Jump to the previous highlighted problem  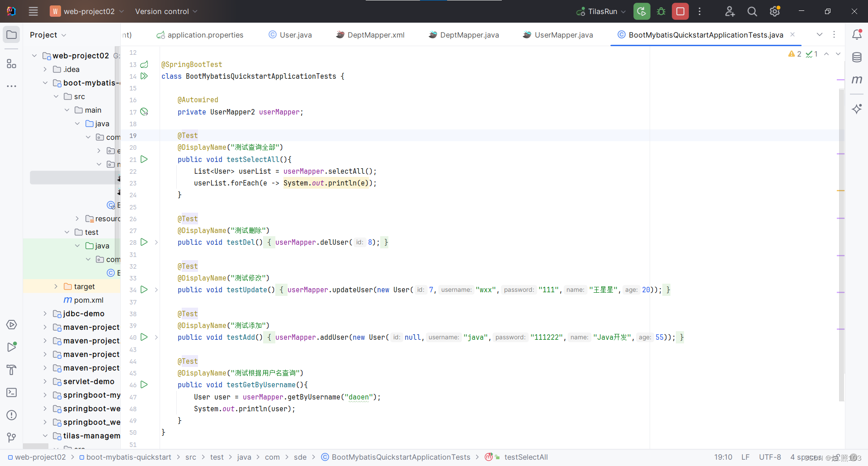pyautogui.click(x=826, y=54)
